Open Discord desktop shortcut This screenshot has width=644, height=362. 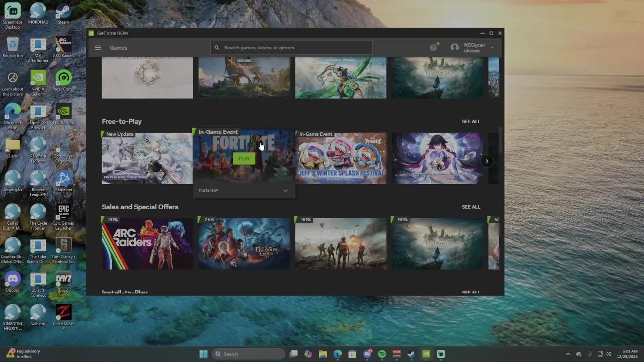pos(13,282)
